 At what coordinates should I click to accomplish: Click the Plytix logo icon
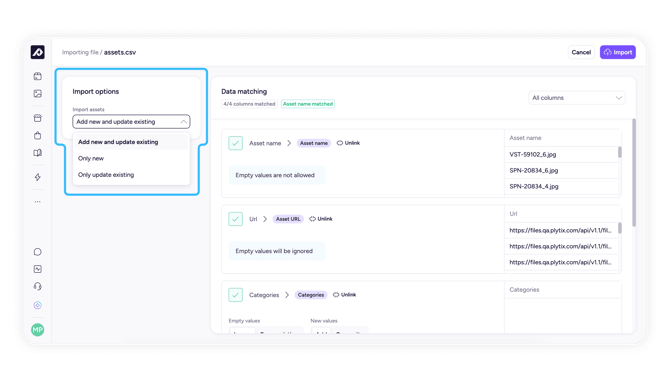pos(38,52)
